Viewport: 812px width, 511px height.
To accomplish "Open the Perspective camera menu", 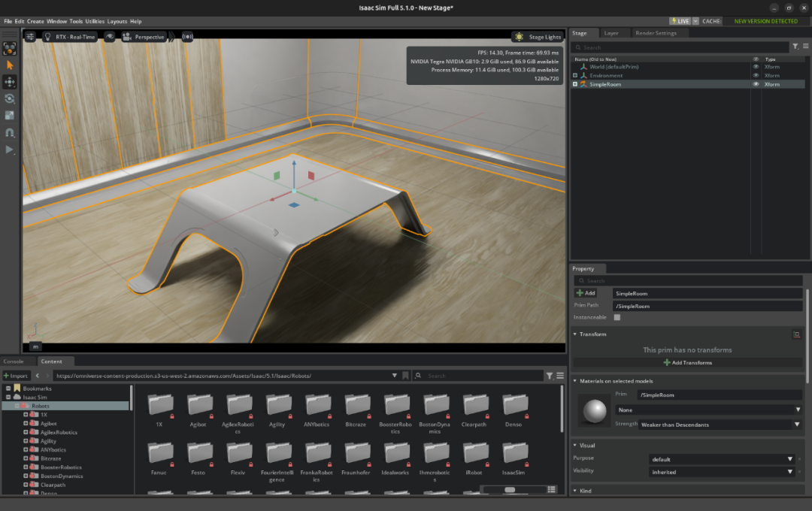I will [x=144, y=37].
